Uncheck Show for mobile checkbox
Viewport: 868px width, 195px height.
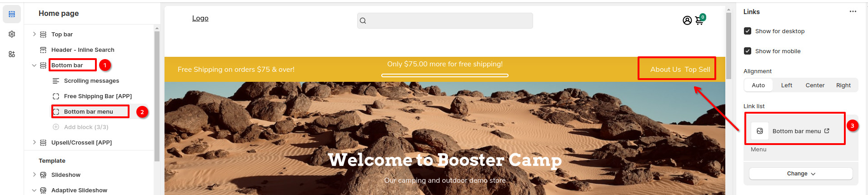pyautogui.click(x=748, y=51)
